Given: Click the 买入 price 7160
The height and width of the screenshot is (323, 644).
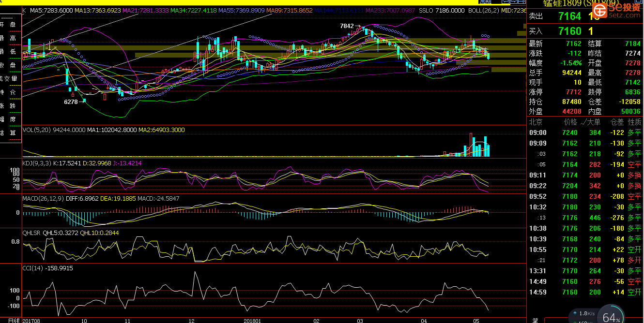Looking at the screenshot, I should click(569, 31).
